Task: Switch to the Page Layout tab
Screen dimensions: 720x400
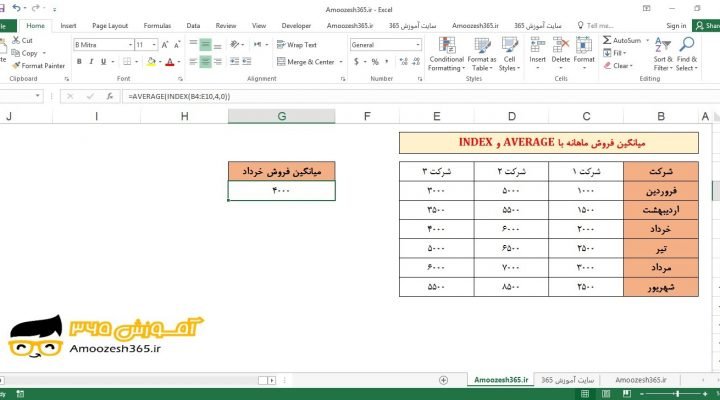Action: (x=110, y=26)
